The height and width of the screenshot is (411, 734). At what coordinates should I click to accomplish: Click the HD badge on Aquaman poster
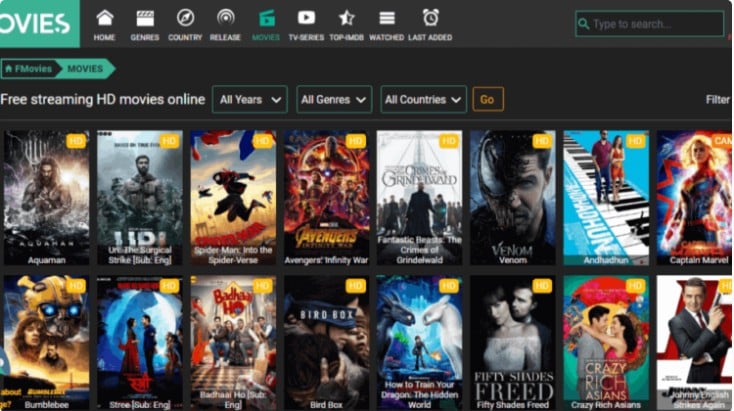coord(76,141)
